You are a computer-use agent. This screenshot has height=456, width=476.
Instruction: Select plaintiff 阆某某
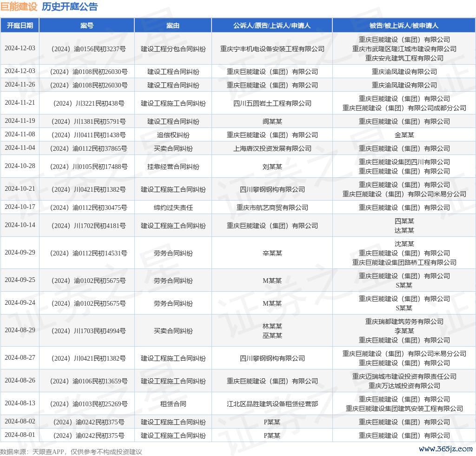[x=272, y=121]
